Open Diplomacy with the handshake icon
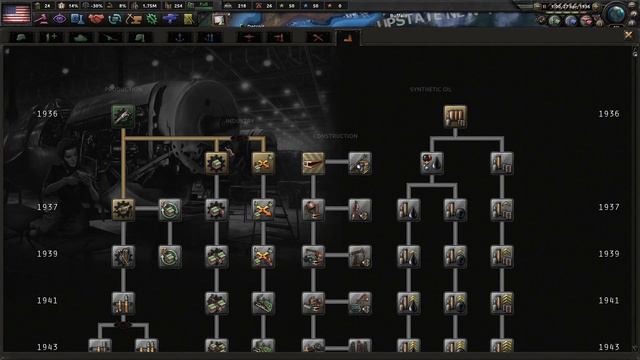Screen dimensions: 640x360 (96, 19)
